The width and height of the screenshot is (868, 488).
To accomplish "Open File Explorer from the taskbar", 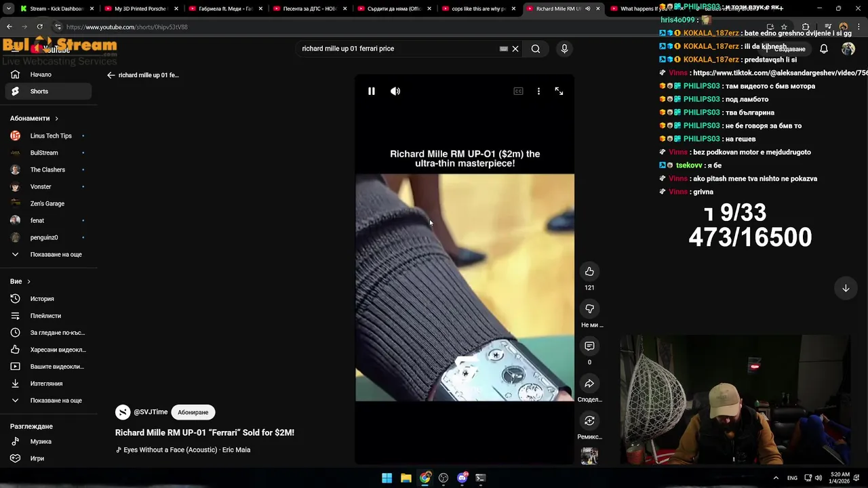I will tap(406, 478).
